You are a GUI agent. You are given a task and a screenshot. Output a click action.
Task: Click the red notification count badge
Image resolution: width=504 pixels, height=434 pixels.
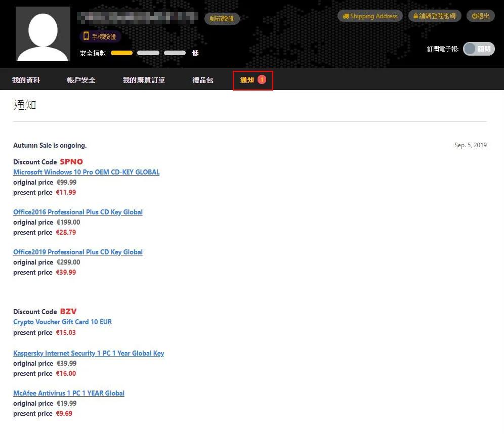click(262, 79)
